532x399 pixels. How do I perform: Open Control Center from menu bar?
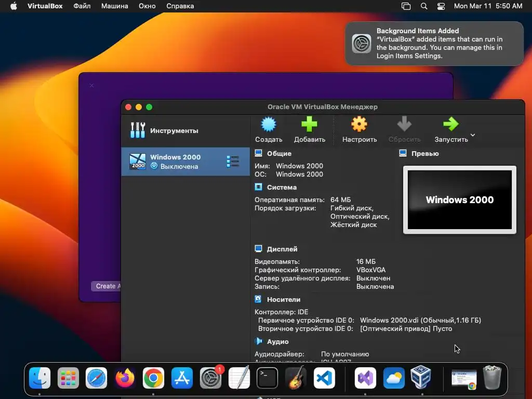click(441, 6)
